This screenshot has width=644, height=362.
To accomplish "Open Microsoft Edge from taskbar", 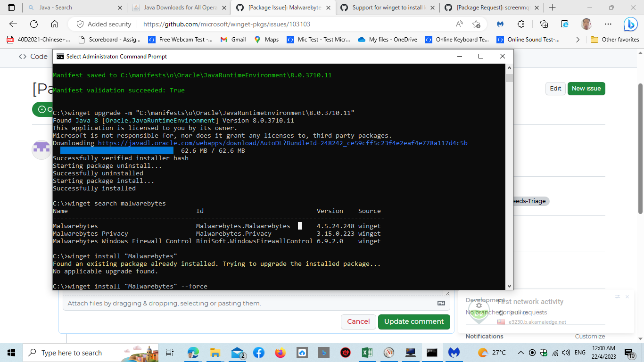I will 193,353.
